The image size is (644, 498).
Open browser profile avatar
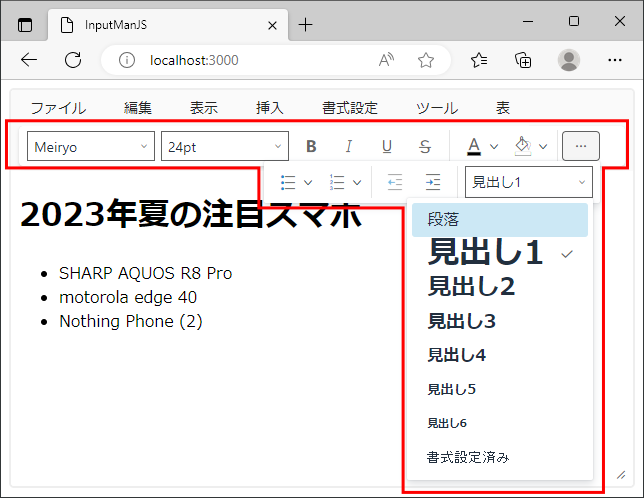pyautogui.click(x=569, y=60)
